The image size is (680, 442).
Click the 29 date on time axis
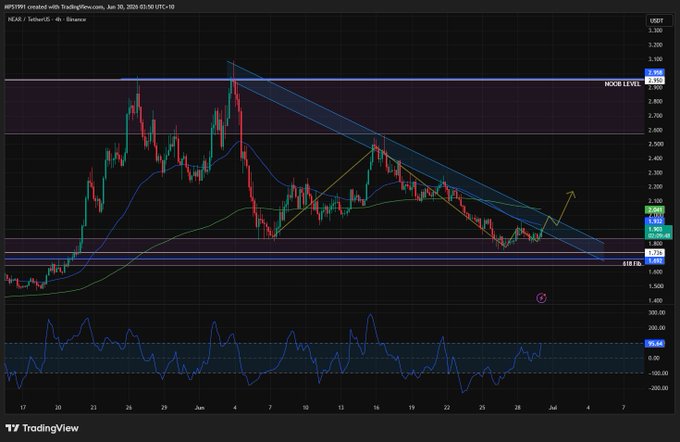[x=164, y=408]
